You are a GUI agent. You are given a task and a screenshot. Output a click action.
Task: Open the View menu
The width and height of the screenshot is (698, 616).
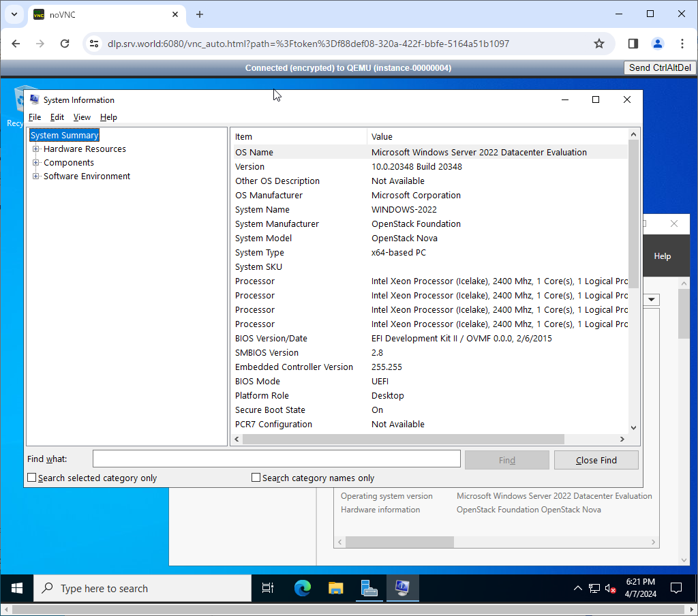click(82, 117)
